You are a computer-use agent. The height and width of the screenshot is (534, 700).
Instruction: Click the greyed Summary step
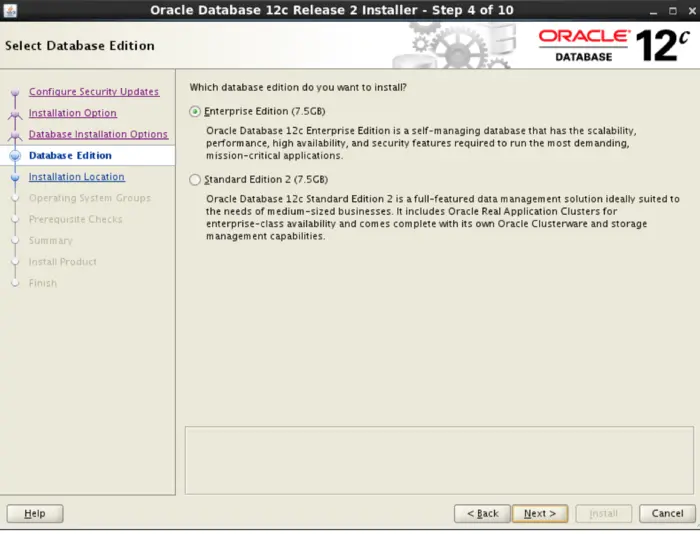click(x=50, y=241)
